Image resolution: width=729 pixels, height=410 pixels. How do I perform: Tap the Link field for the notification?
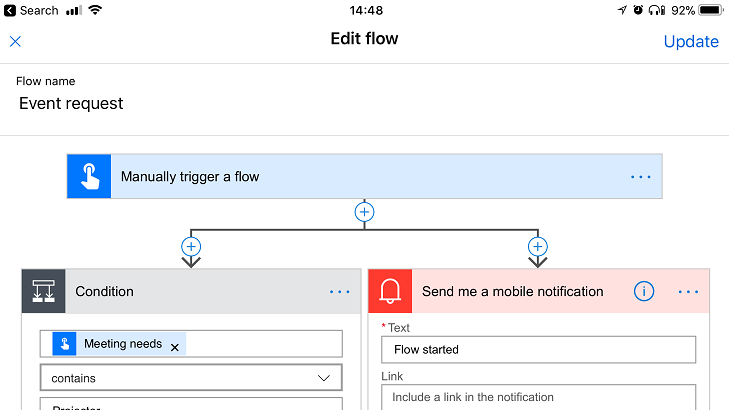pos(538,397)
